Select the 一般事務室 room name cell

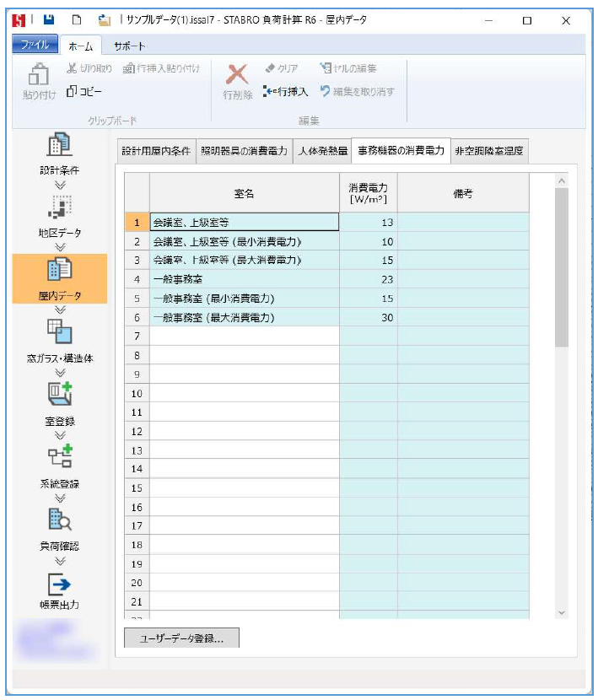(244, 279)
